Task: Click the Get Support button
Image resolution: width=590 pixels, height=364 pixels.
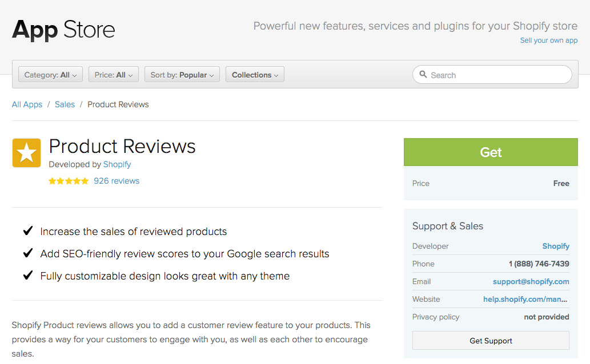Action: (491, 341)
